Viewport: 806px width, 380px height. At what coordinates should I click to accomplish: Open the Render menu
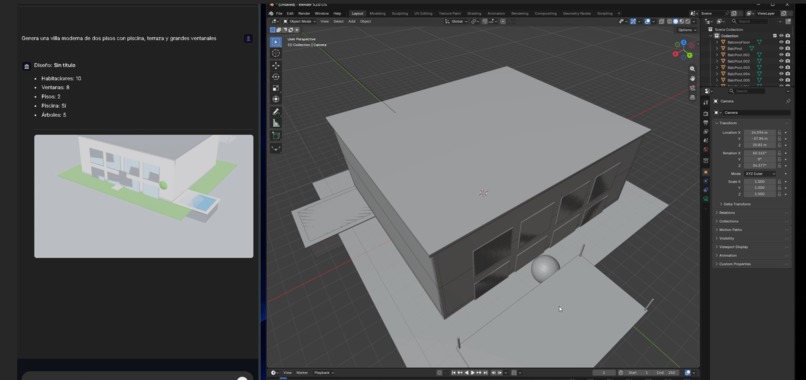tap(304, 13)
